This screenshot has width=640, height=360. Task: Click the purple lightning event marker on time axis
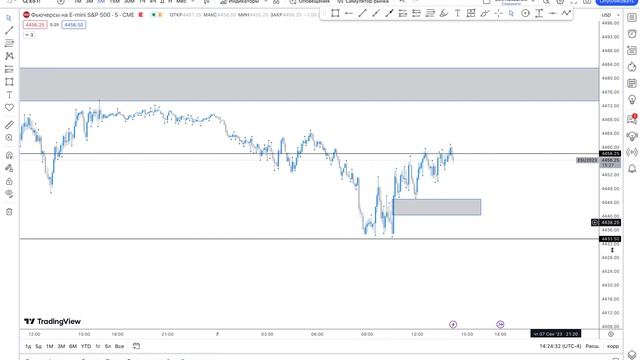tap(453, 324)
